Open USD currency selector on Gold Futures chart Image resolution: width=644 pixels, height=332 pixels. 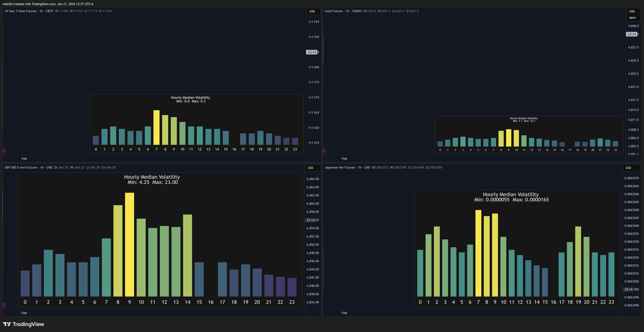point(633,11)
